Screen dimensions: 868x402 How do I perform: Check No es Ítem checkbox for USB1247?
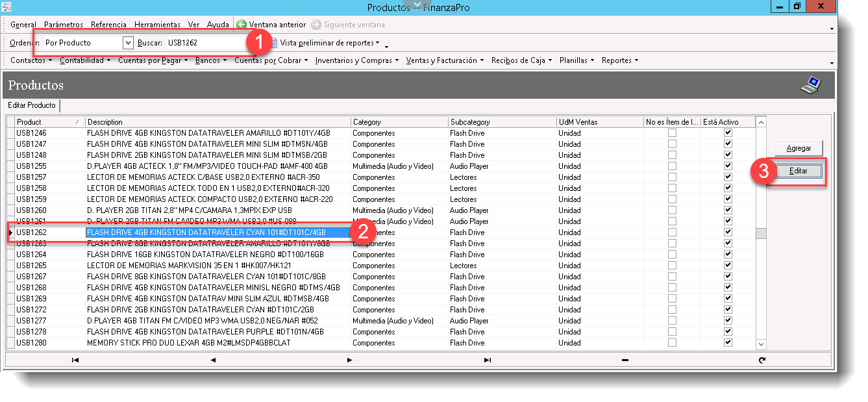tap(672, 144)
